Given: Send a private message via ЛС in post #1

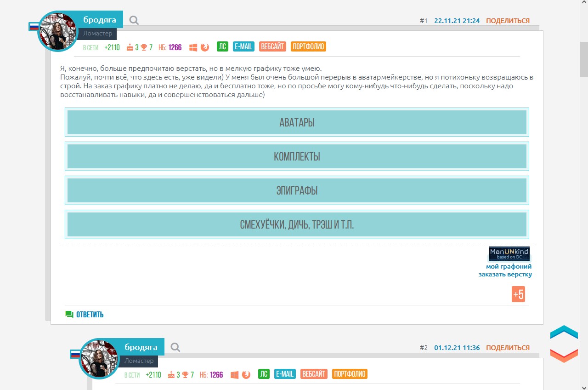Looking at the screenshot, I should [x=222, y=46].
